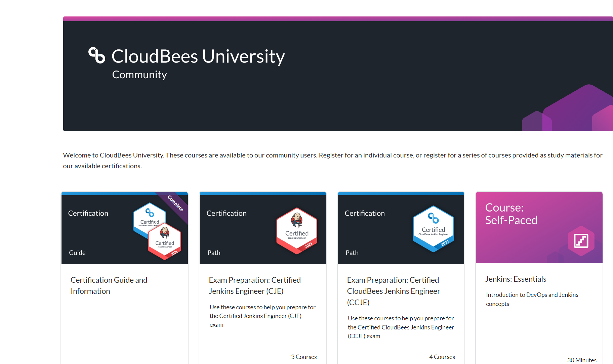
Task: Click the Welcome to CloudBees University paragraph
Action: 333,161
